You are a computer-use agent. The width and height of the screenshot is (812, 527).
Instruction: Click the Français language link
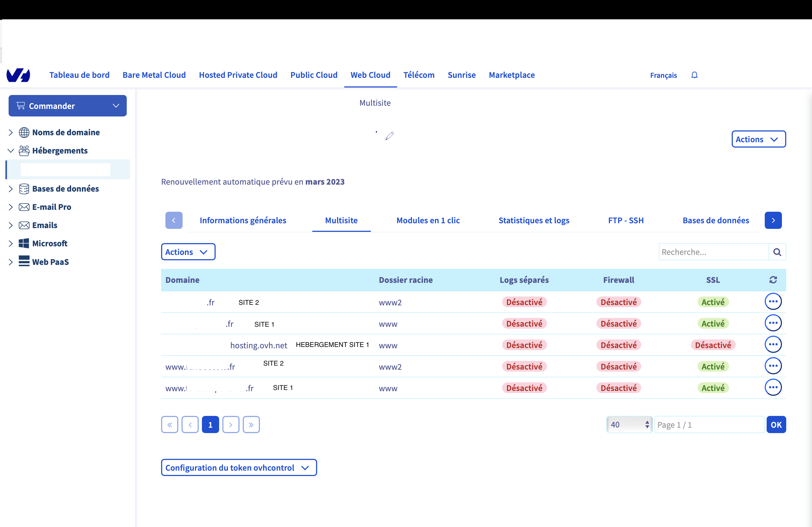(663, 75)
